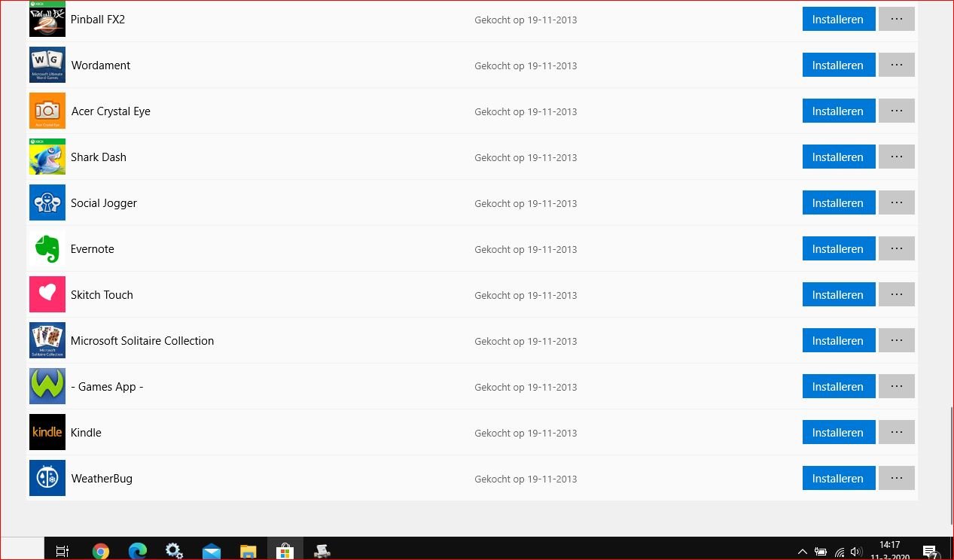Viewport: 954px width, 560px height.
Task: Open Task View on the taskbar
Action: coord(62,551)
